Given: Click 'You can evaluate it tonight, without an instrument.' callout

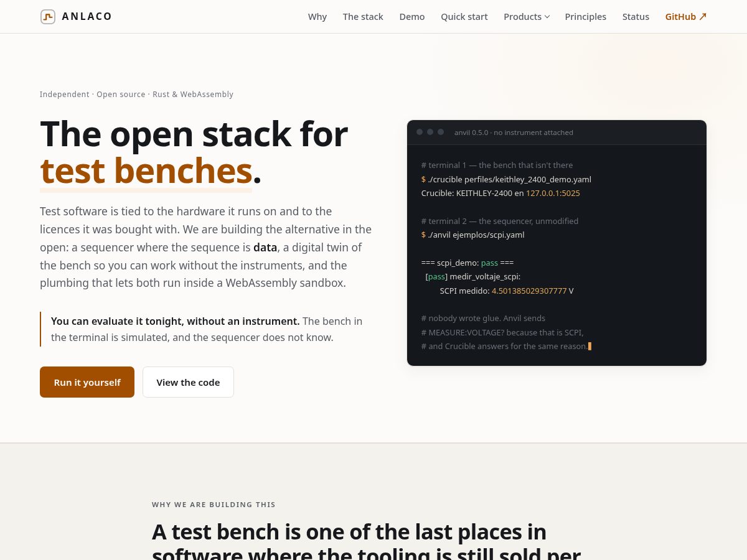Looking at the screenshot, I should tap(176, 321).
